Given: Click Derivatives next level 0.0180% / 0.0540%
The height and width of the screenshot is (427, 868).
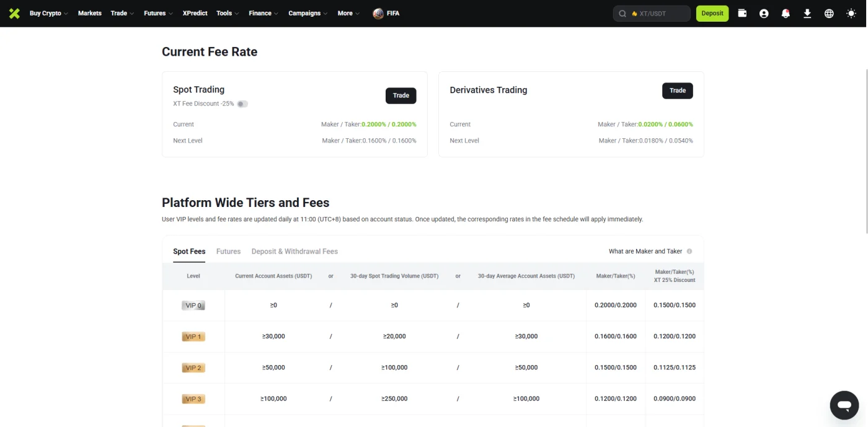Looking at the screenshot, I should pyautogui.click(x=666, y=141).
